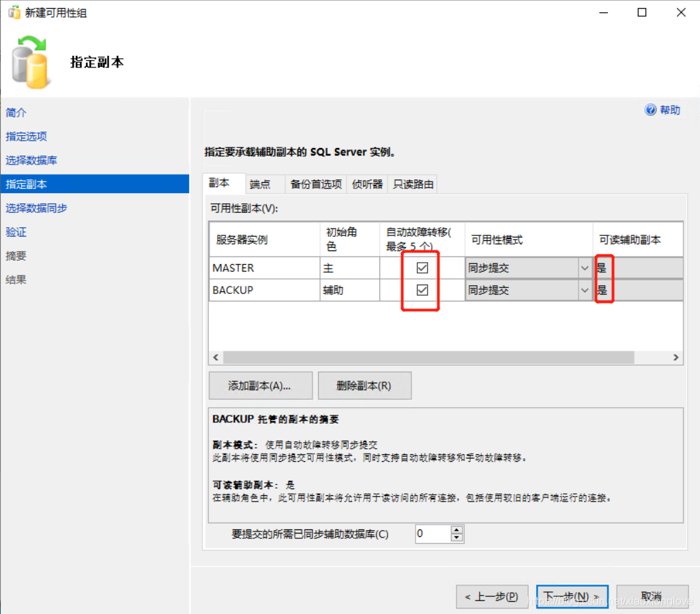Click 摘要 in the sidebar
This screenshot has height=614, width=700.
(16, 255)
